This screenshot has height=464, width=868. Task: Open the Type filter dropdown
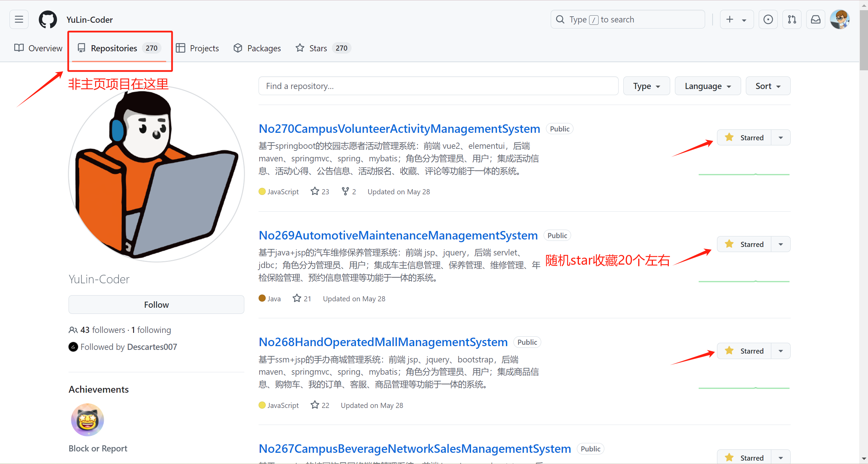coord(646,86)
